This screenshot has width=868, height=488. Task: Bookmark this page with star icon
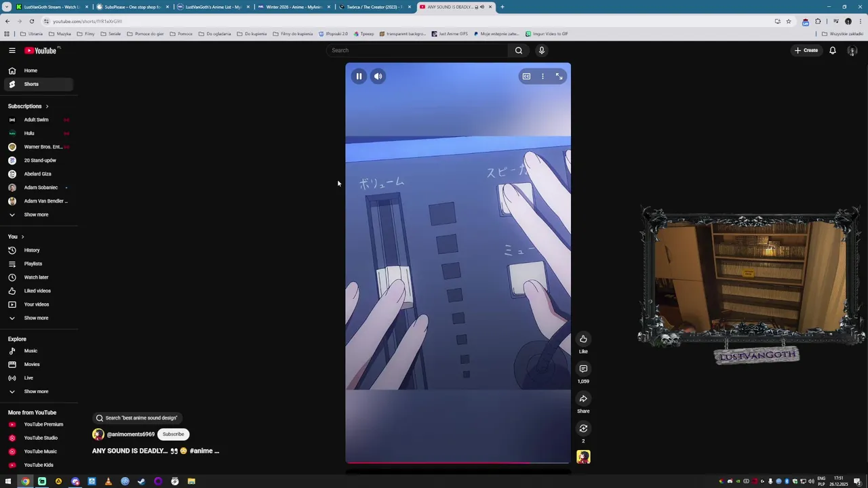click(788, 21)
